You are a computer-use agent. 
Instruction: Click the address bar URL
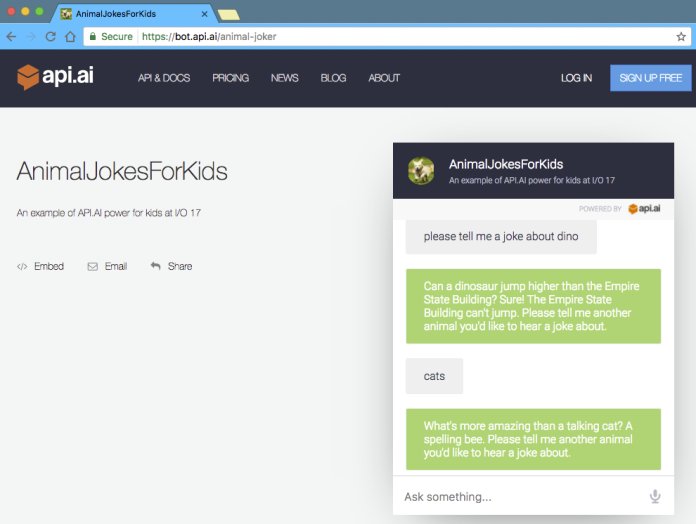click(209, 36)
